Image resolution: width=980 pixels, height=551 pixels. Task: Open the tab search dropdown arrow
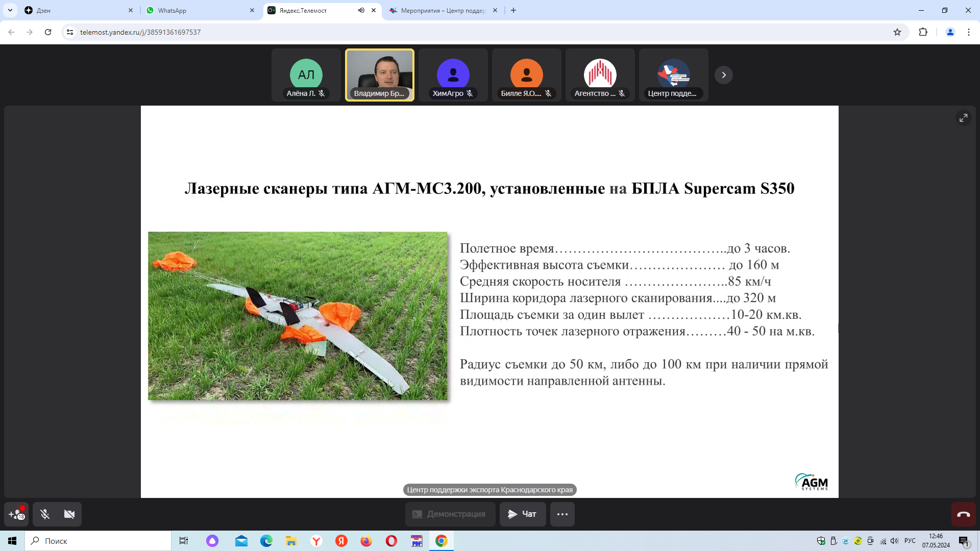tap(10, 10)
